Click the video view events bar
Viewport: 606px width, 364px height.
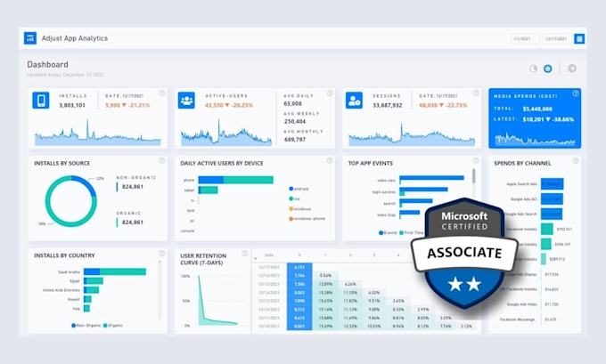[x=431, y=178]
